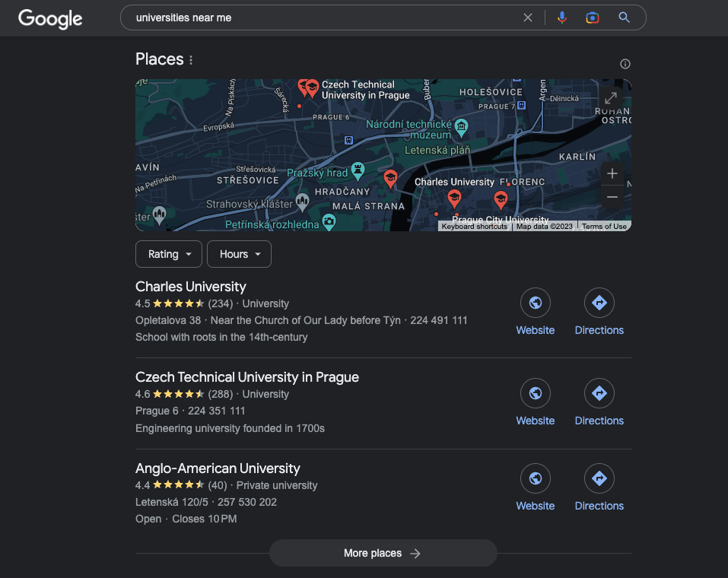Screen dimensions: 728x578
Task: Click the Charles University map pin
Action: click(454, 198)
